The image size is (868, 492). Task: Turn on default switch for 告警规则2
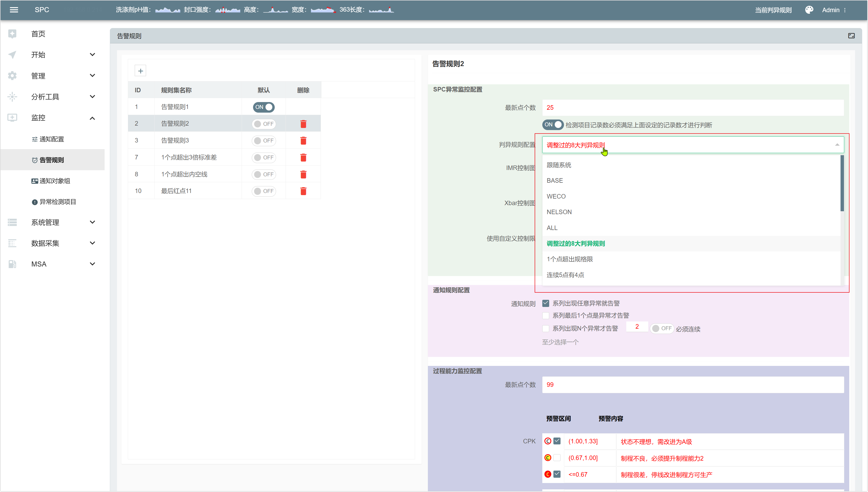264,124
